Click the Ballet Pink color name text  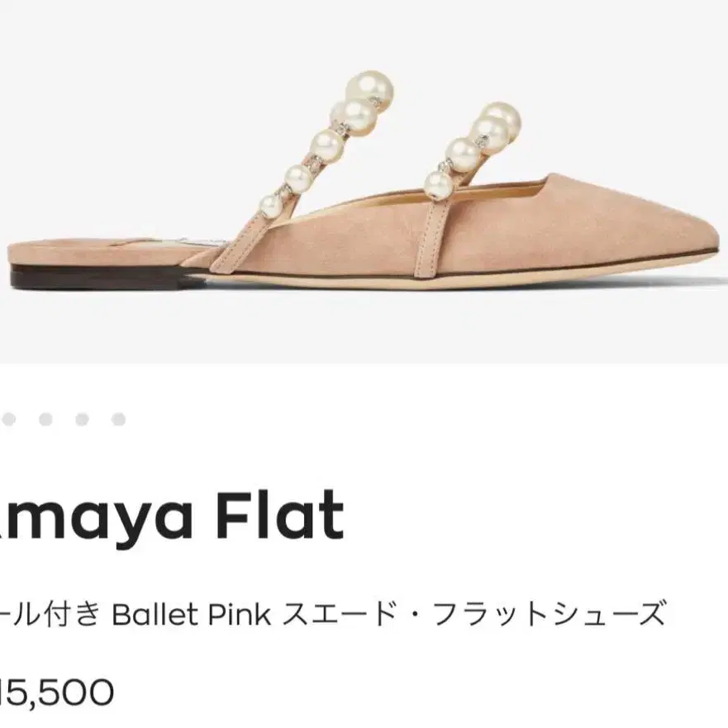click(192, 615)
